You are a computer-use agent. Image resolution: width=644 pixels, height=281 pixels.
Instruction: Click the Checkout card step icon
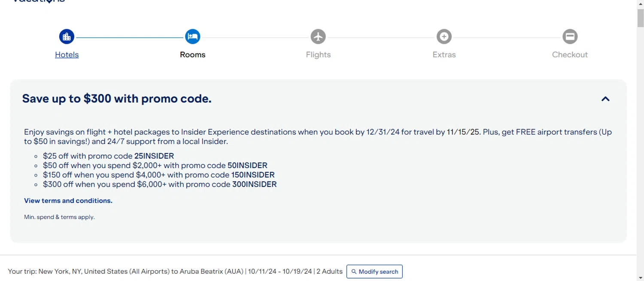570,36
